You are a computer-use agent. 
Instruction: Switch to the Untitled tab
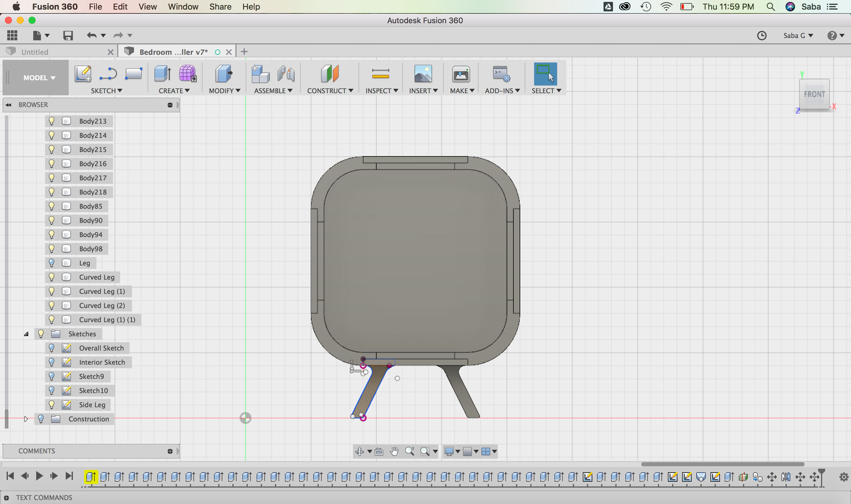pos(35,52)
